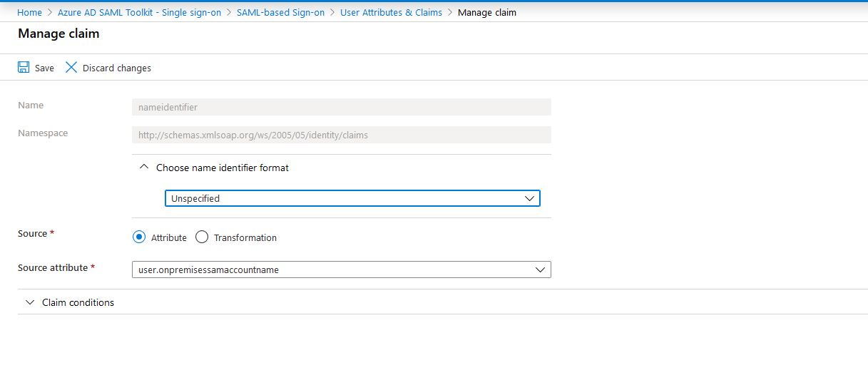868x390 pixels.
Task: Click the up chevron beside Choose name identifier format
Action: coord(144,168)
